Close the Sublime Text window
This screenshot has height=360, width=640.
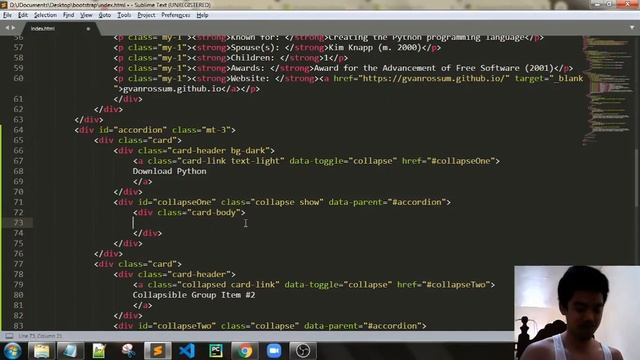627,4
